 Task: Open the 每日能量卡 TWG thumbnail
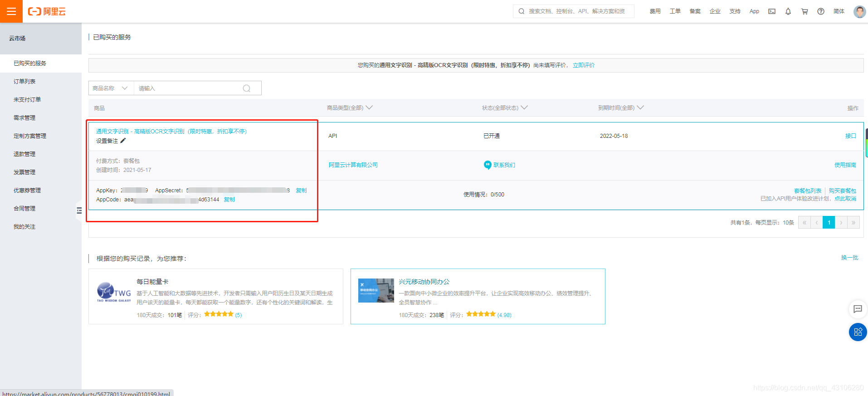click(x=114, y=292)
